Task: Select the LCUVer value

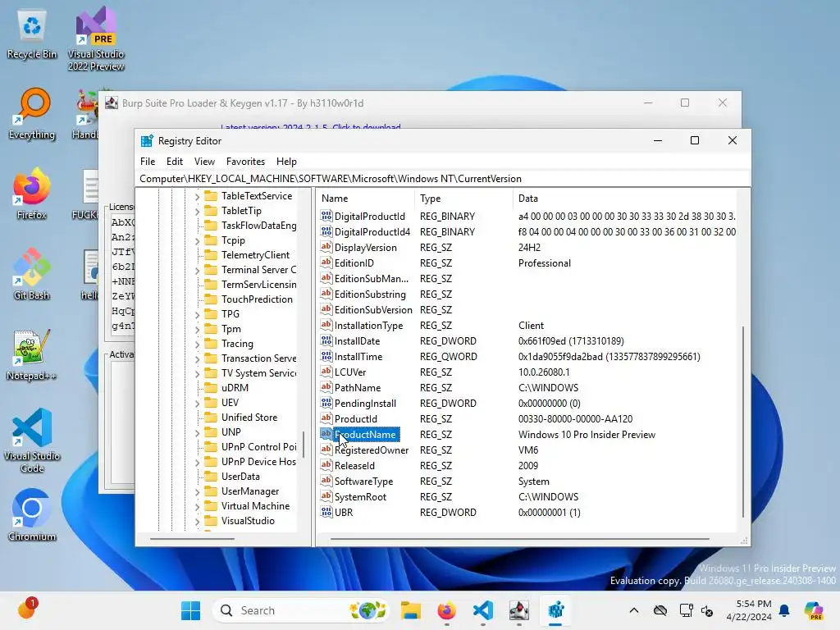Action: [x=349, y=372]
